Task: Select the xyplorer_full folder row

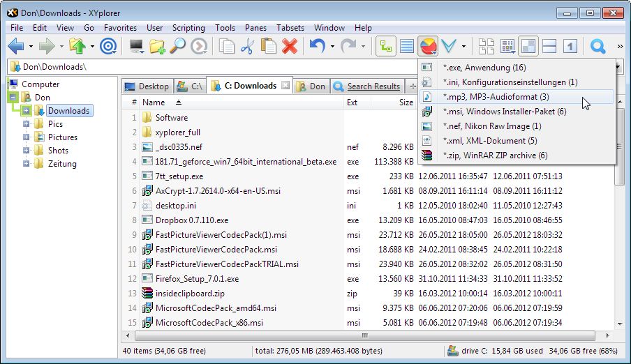Action: (x=177, y=132)
